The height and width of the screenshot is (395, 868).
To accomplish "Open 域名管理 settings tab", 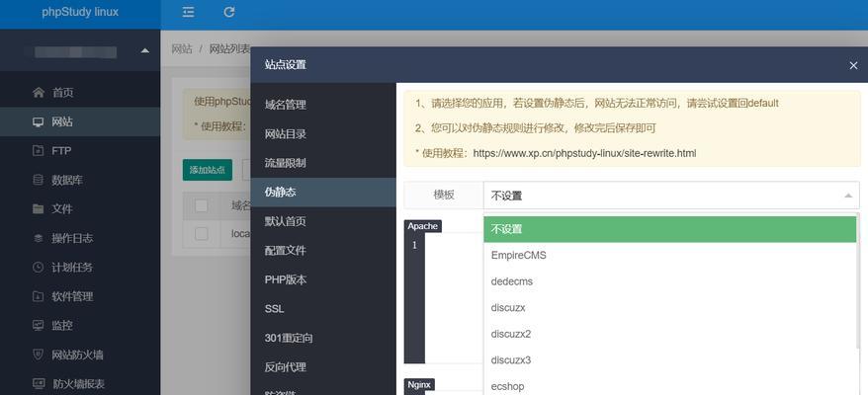I will tap(323, 105).
